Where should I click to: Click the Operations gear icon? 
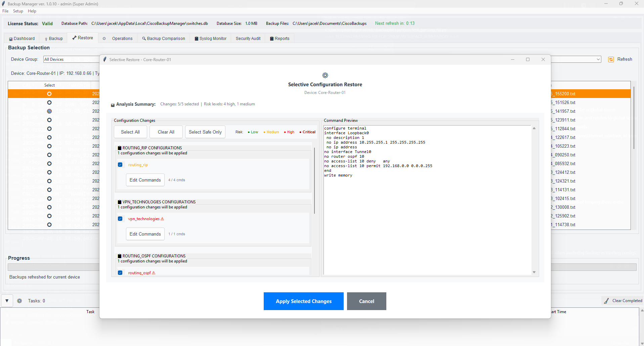104,39
